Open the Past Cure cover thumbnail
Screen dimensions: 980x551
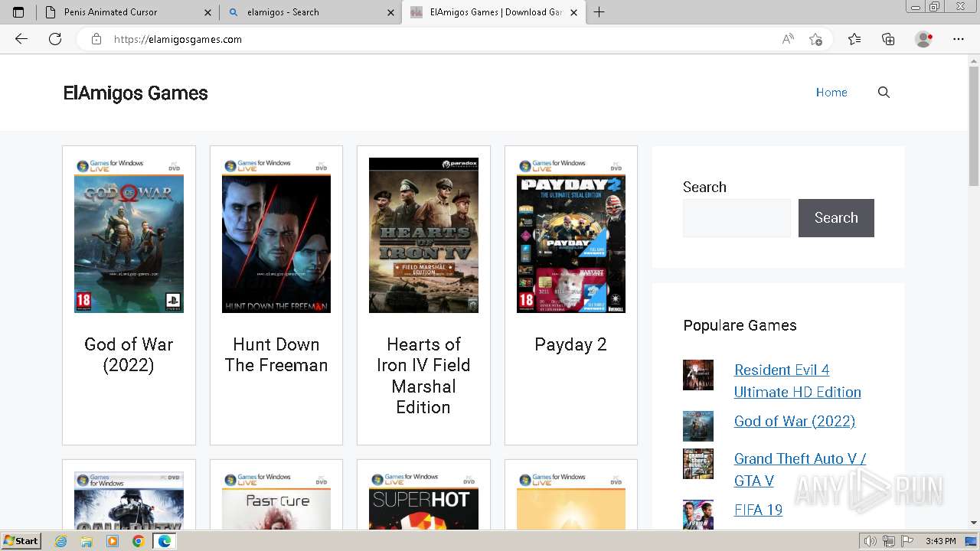(276, 500)
